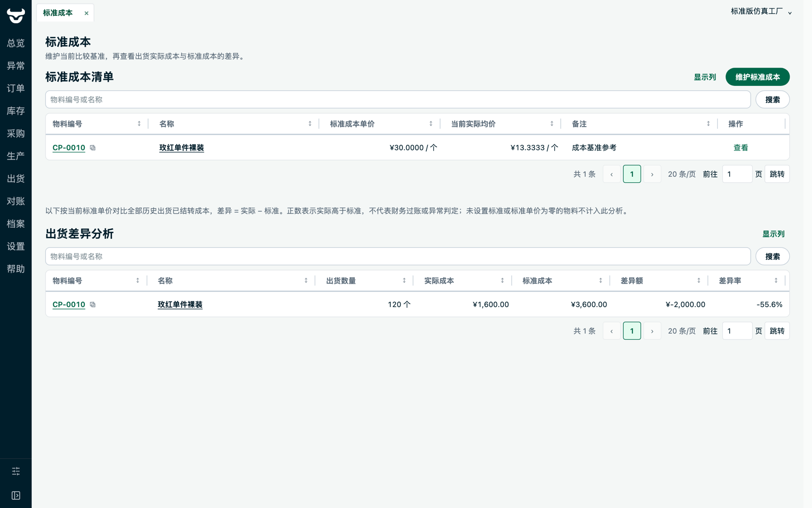Search the standard cost list
This screenshot has width=812, height=508.
coord(772,100)
